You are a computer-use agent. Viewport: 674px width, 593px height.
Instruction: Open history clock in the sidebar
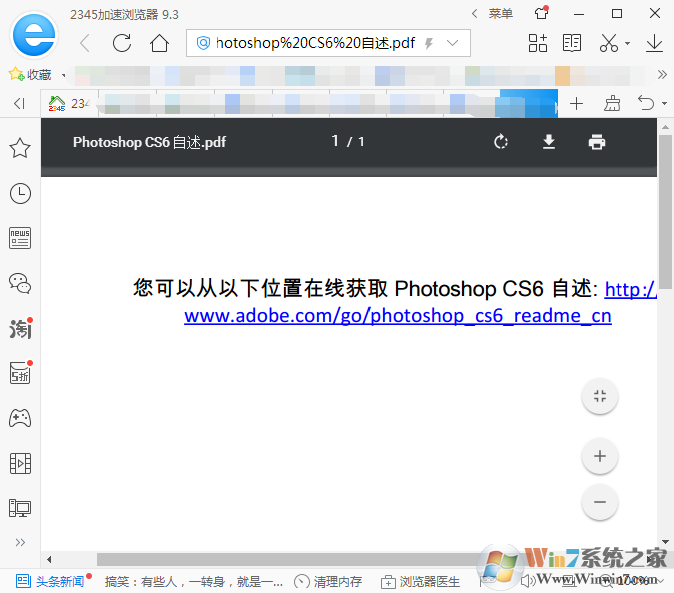[x=20, y=193]
